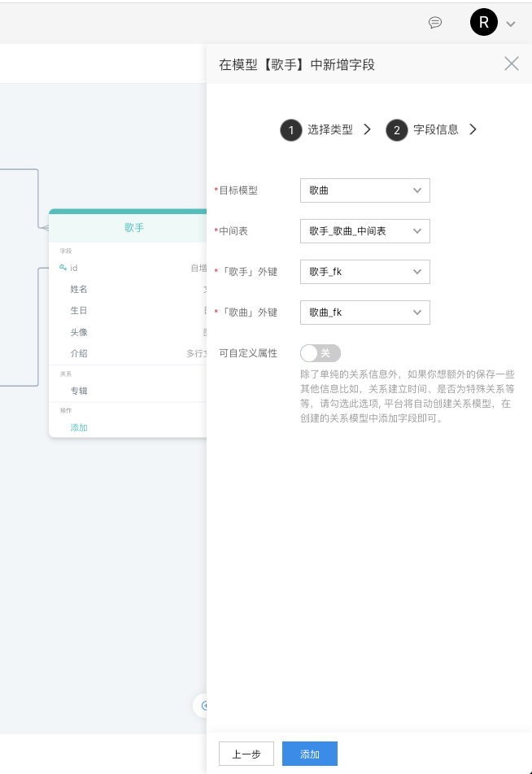The image size is (532, 774).
Task: Open the 中间表 dropdown
Action: pos(364,231)
